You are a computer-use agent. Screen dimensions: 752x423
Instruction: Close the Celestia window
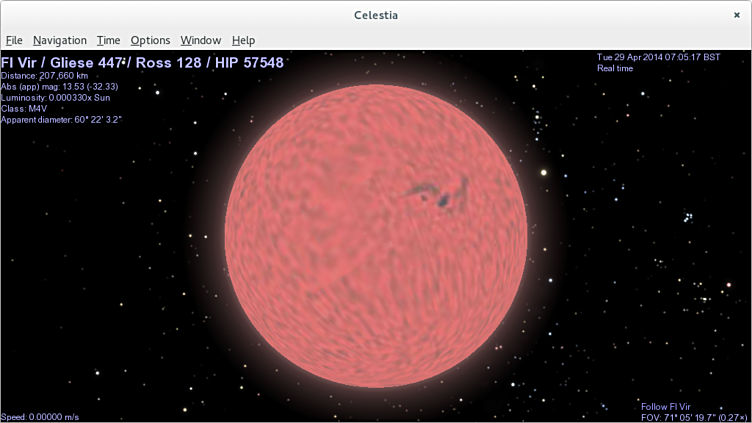(736, 14)
